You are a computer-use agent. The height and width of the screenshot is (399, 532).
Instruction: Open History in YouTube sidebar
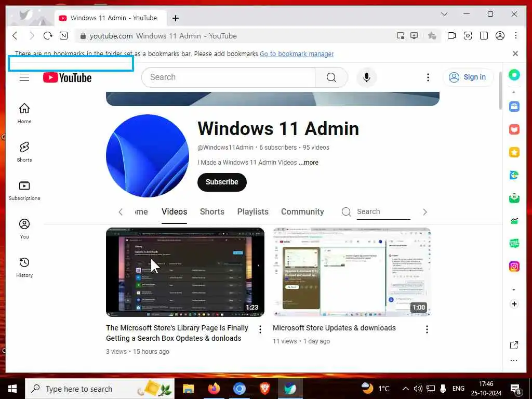click(x=24, y=268)
